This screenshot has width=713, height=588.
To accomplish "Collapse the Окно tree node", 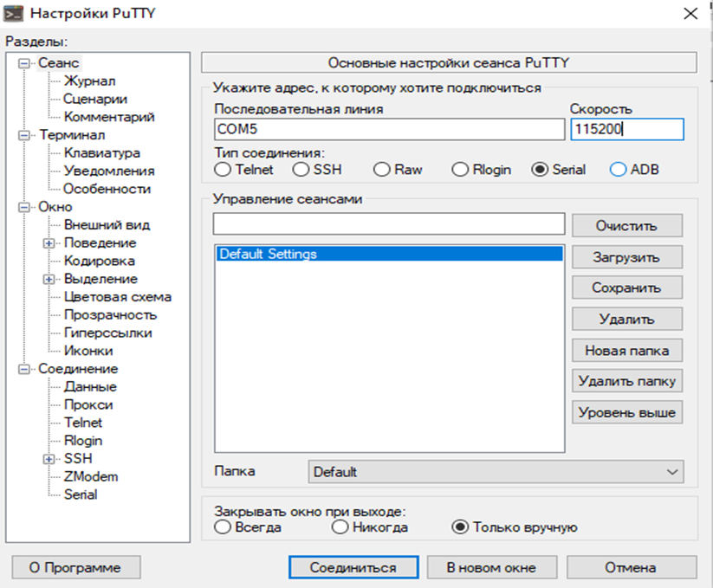I will [x=23, y=207].
